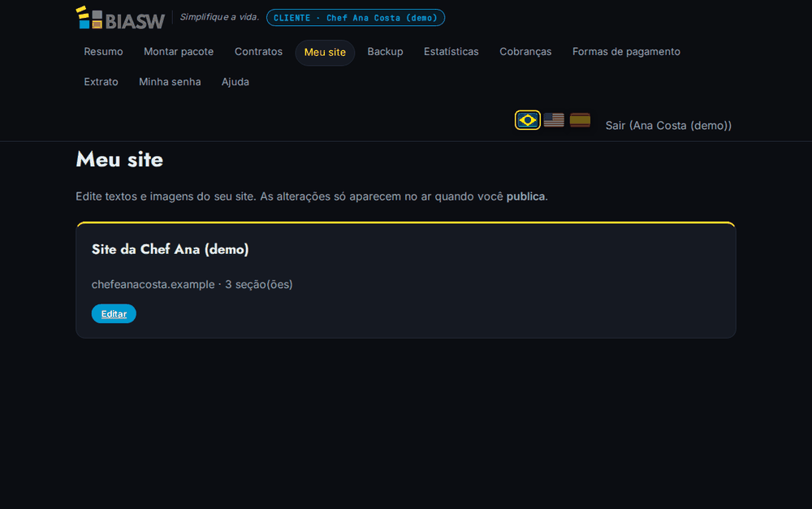This screenshot has height=509, width=812.
Task: Open the Contratos page
Action: tap(258, 52)
